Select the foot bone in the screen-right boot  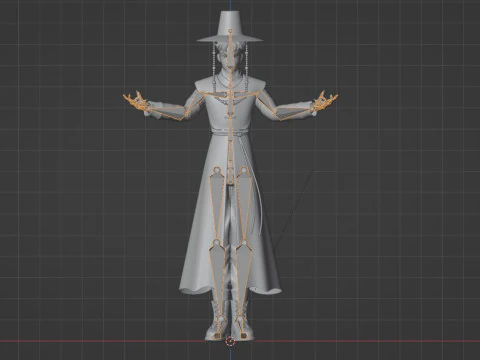click(x=241, y=327)
